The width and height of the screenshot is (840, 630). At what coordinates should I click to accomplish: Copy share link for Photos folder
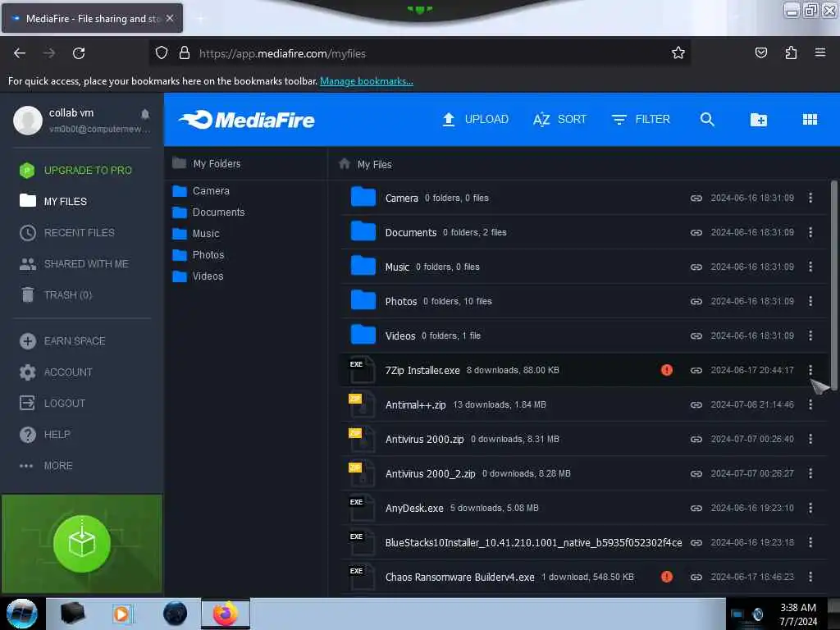pos(696,302)
